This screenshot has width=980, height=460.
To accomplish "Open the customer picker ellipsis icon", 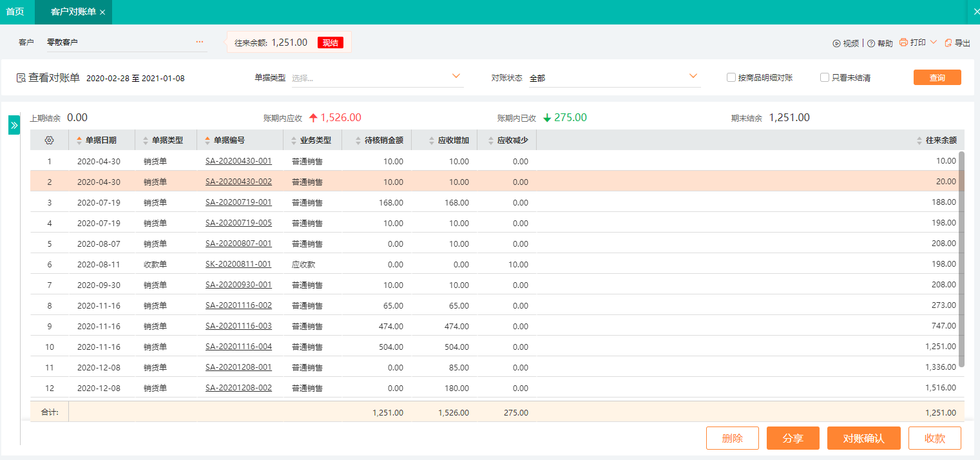I will (x=200, y=42).
